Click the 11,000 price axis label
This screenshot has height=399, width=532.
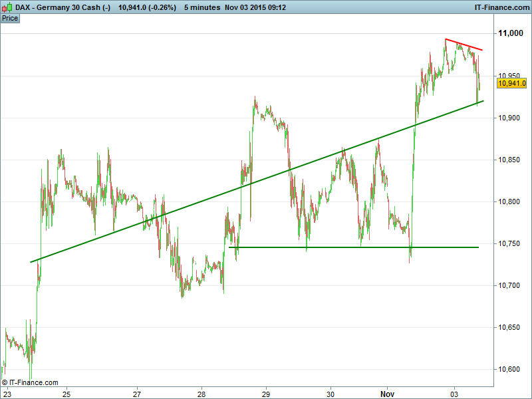tap(511, 34)
